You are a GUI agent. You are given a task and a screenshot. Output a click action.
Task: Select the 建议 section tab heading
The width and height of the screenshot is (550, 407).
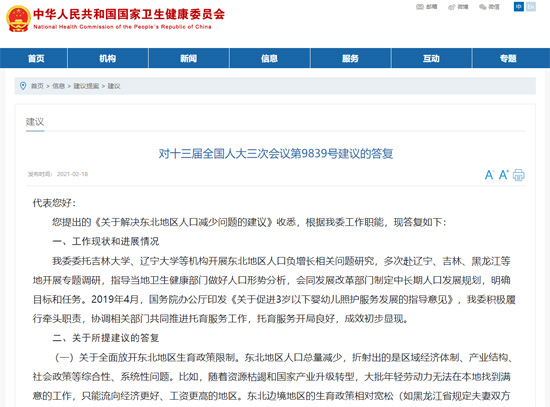point(35,122)
